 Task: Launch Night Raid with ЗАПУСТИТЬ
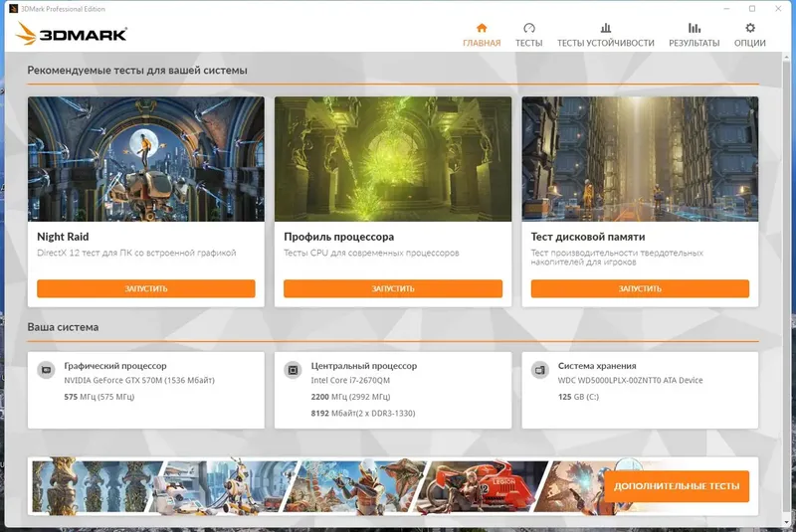146,288
